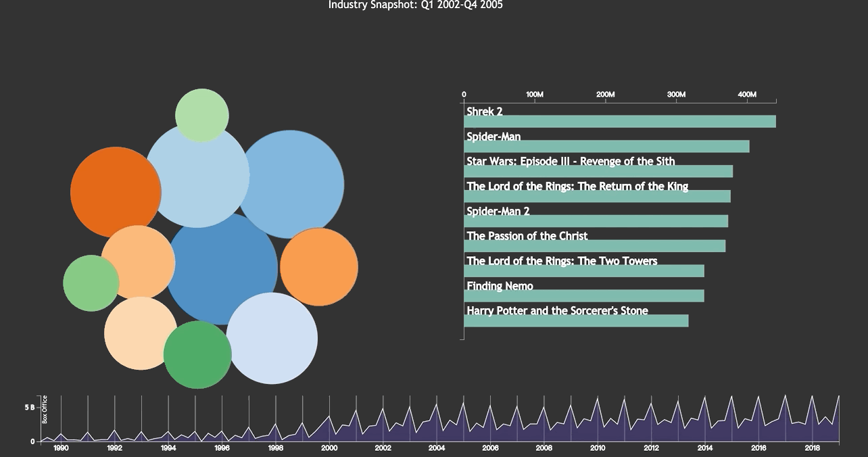
Task: Click the 2004 label on the timeline
Action: 437,448
